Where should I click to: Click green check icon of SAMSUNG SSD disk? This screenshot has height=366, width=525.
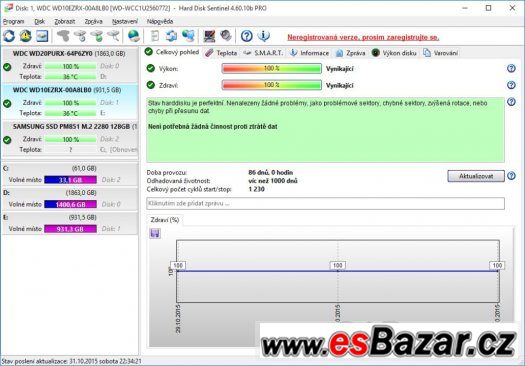point(7,140)
